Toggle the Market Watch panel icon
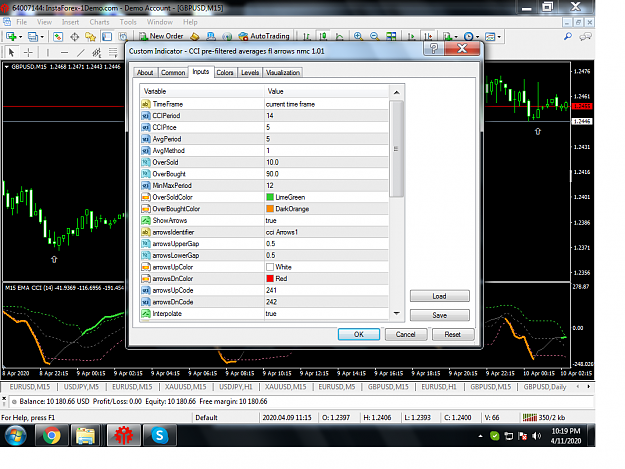 pos(58,37)
